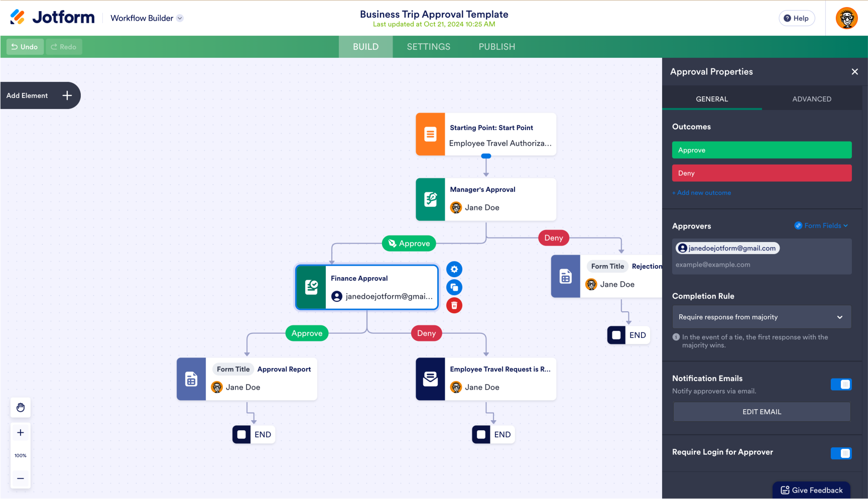Screen dimensions: 868x499
Task: Open the Completion Rule dropdown
Action: click(x=762, y=317)
